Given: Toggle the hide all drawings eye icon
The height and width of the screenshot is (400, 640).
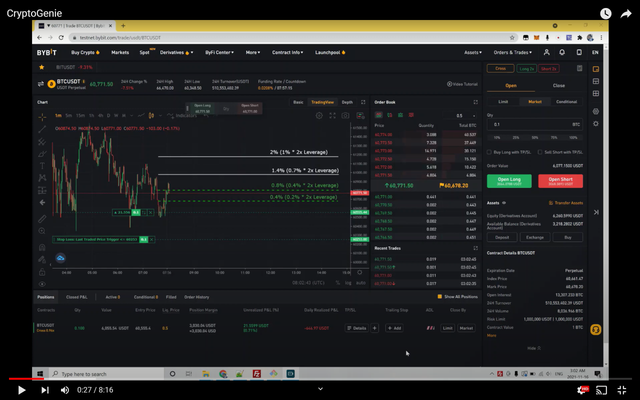Looking at the screenshot, I should [x=42, y=284].
